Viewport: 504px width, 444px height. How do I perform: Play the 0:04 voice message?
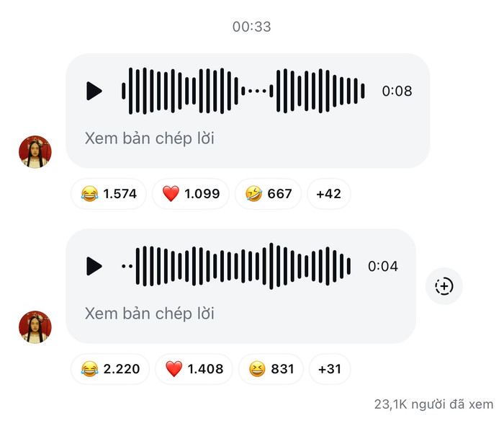pos(94,266)
